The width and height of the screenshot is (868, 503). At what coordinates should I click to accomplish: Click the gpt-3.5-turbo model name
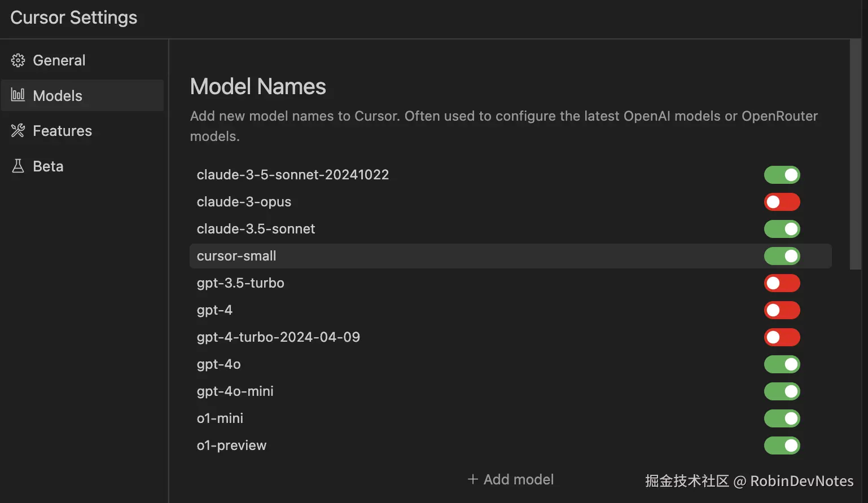pyautogui.click(x=240, y=283)
